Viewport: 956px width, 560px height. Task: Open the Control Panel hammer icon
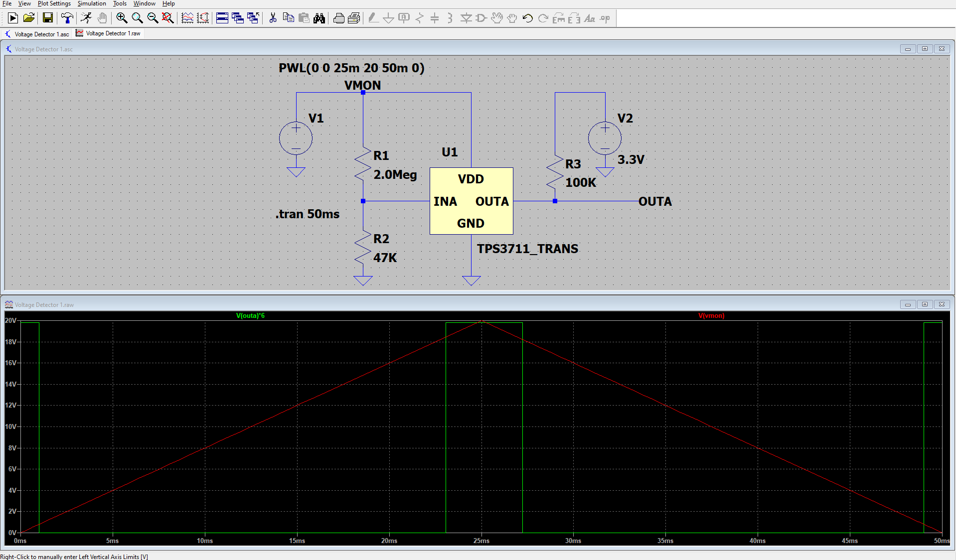67,18
